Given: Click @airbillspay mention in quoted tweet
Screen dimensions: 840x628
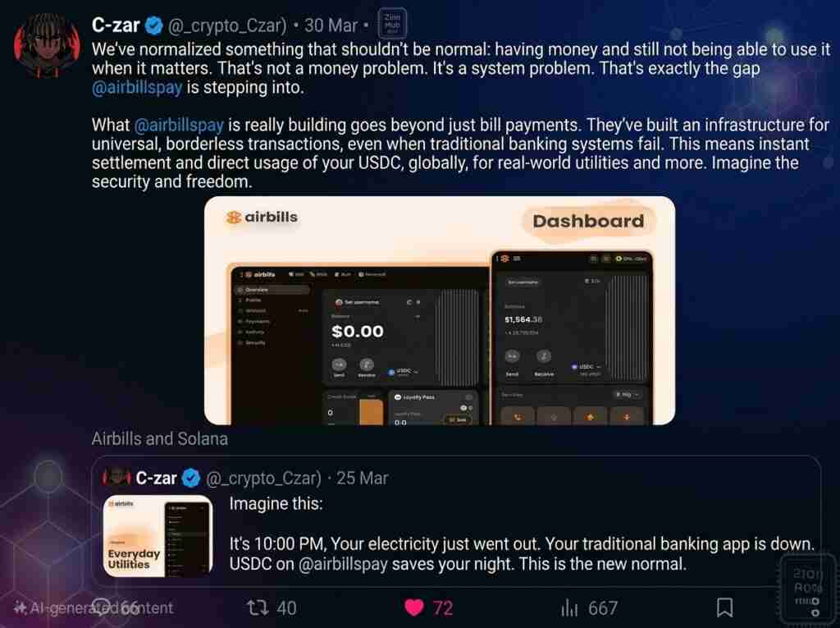Looking at the screenshot, I should pyautogui.click(x=343, y=564).
